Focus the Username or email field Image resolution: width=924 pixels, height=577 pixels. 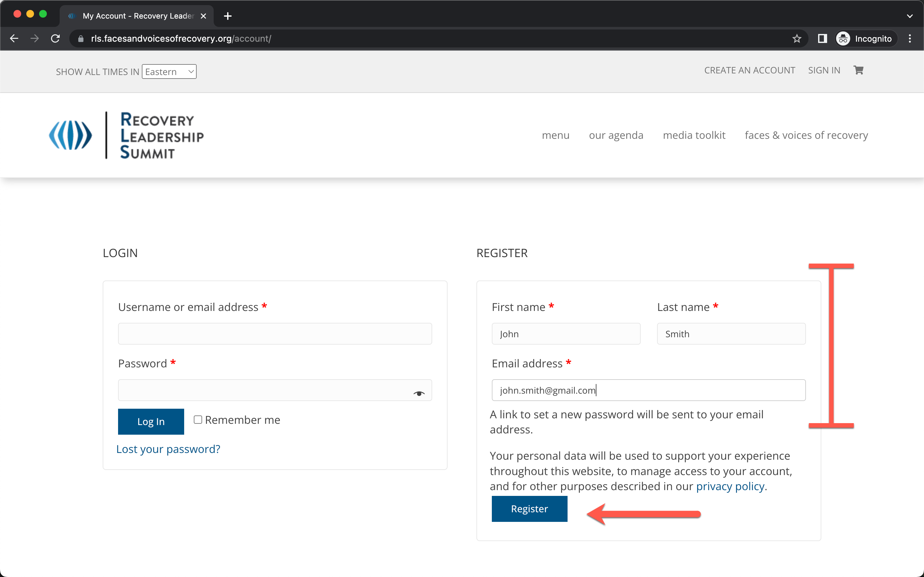(275, 334)
